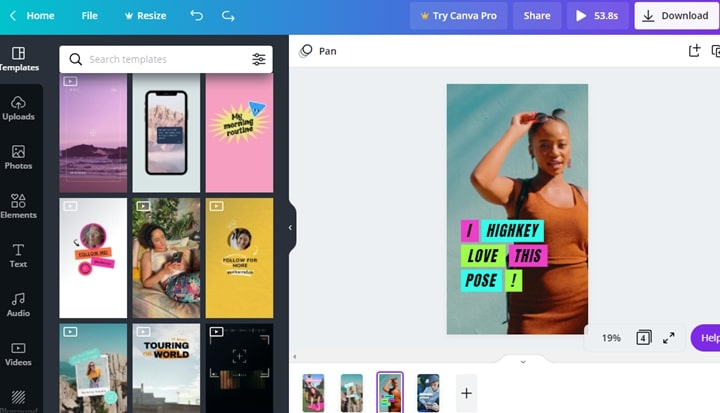Enter fullscreen presentation mode
This screenshot has width=720, height=413.
coord(669,338)
